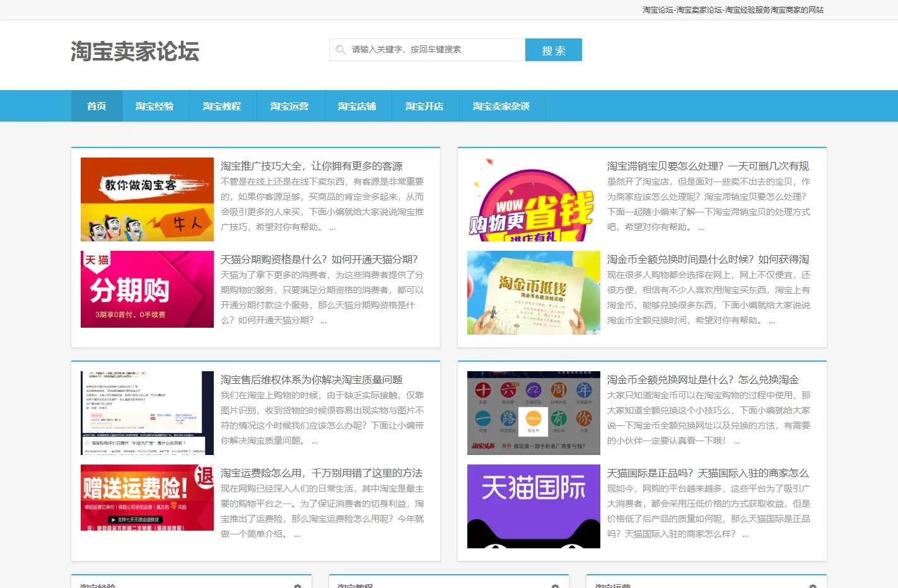
Task: Click the 淘宝滞销宝贝 article summary text
Action: pos(709,204)
